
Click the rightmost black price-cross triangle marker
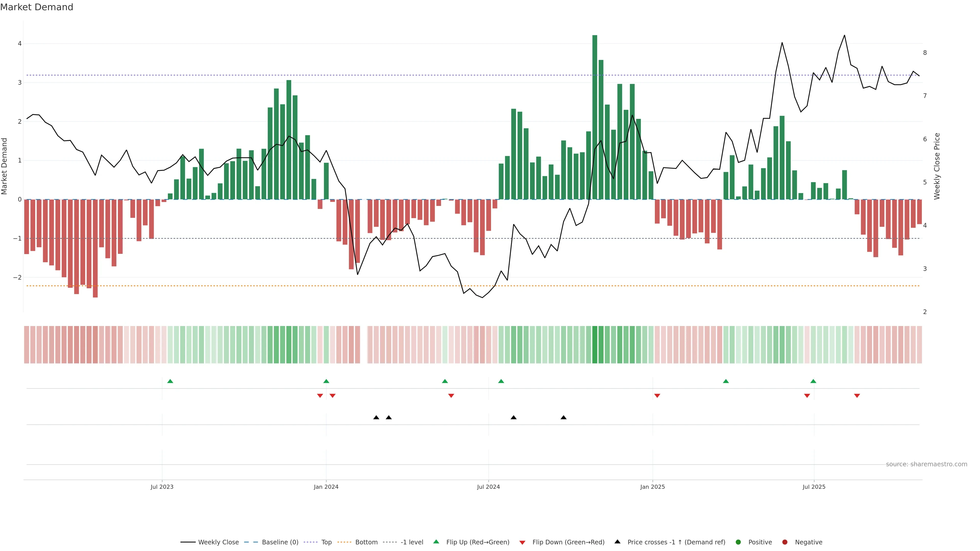[563, 418]
